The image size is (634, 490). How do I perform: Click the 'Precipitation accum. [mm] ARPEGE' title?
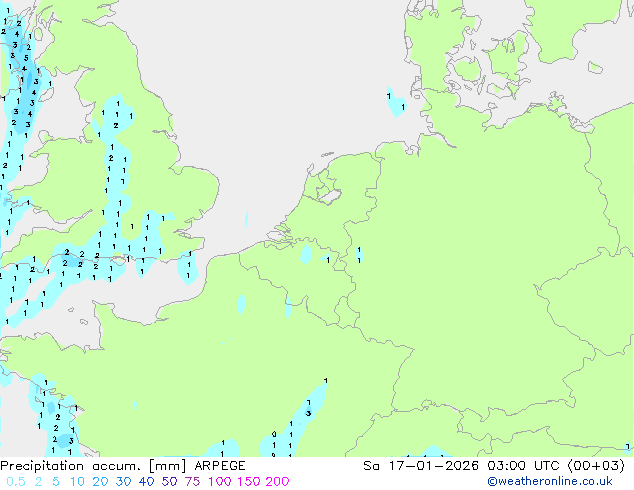[123, 466]
